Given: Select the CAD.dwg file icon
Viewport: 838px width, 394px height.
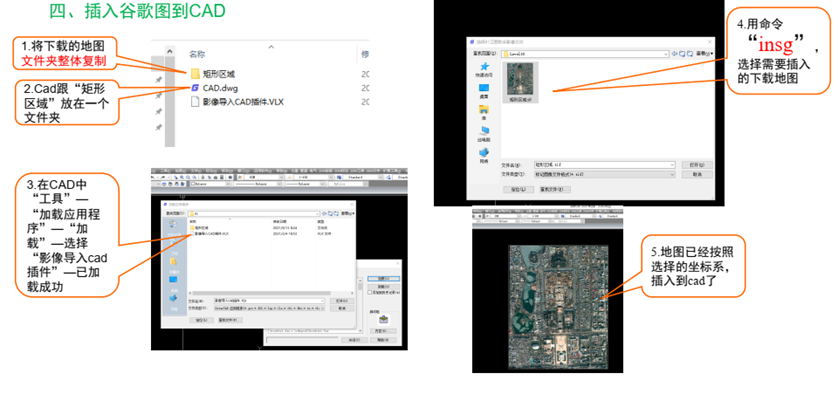Looking at the screenshot, I should tap(195, 88).
